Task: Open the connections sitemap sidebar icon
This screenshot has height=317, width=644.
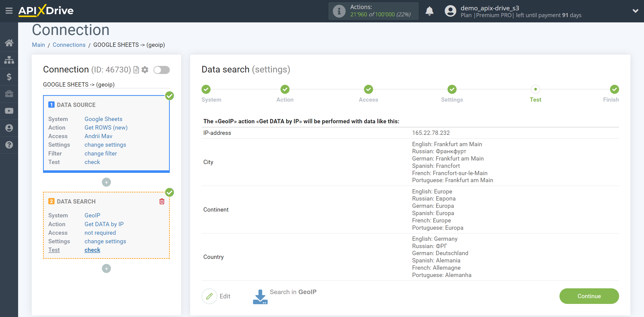Action: (9, 60)
